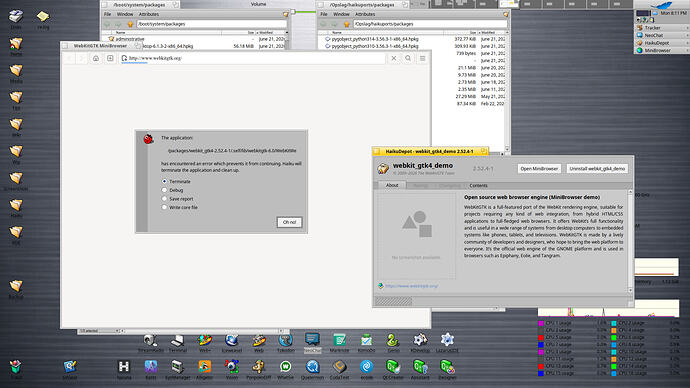The width and height of the screenshot is (690, 388).
Task: Click HaikuDepot description vertical scrollbar
Action: pyautogui.click(x=630, y=241)
